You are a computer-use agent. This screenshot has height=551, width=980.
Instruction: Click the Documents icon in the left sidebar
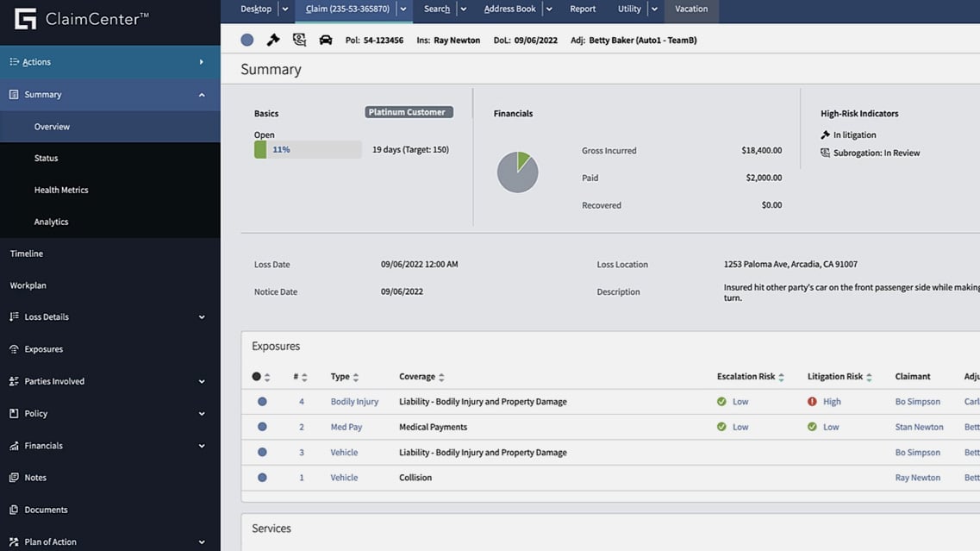pos(15,509)
